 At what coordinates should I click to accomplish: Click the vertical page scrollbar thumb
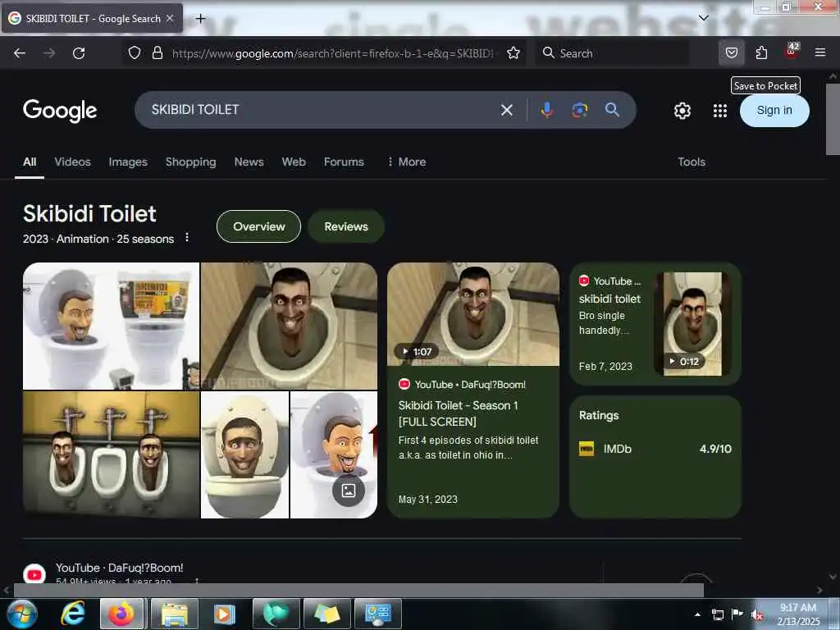pos(832,119)
